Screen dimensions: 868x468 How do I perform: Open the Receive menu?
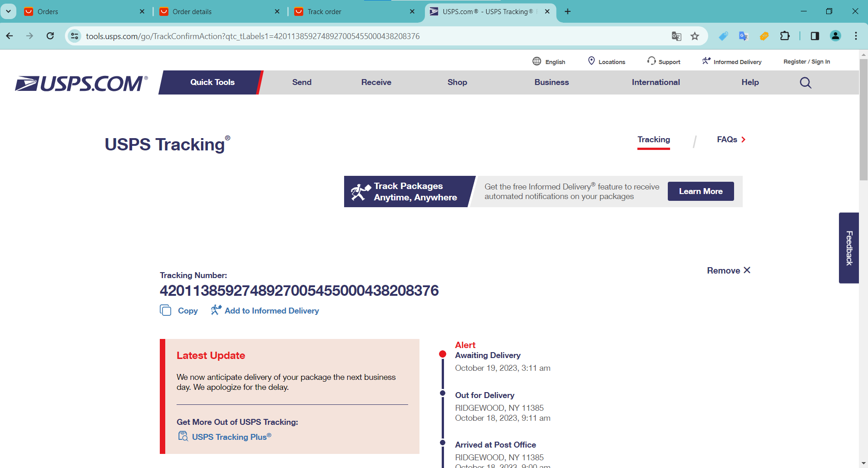[x=376, y=82]
